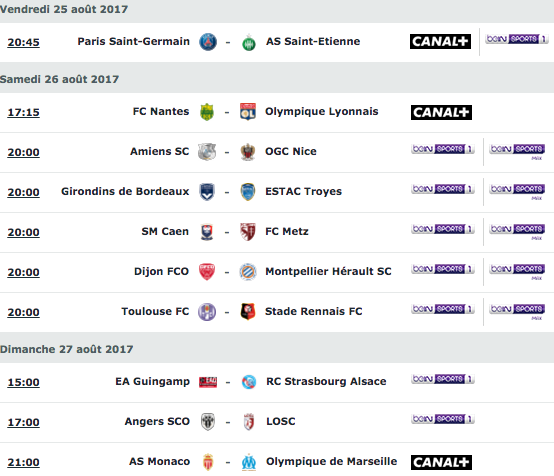Click the Olympique de Marseille logo

(249, 462)
